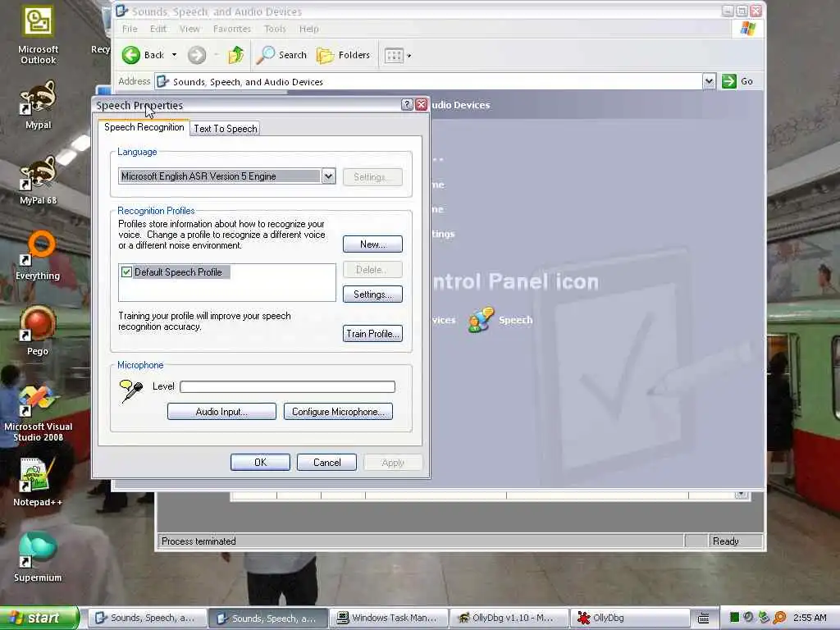Open the Views toolbar button
Screen dimensions: 840x630
tap(394, 55)
